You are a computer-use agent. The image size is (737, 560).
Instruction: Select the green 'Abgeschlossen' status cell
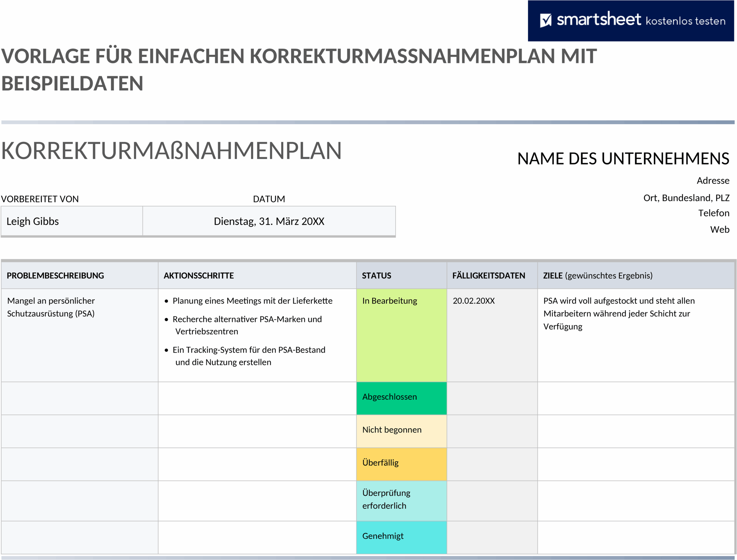click(x=402, y=398)
